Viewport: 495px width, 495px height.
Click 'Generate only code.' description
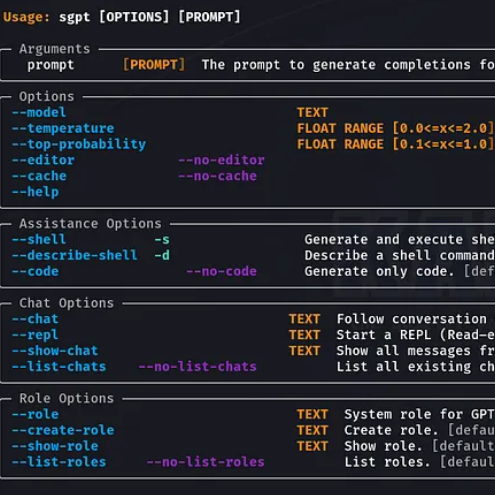[x=380, y=272]
